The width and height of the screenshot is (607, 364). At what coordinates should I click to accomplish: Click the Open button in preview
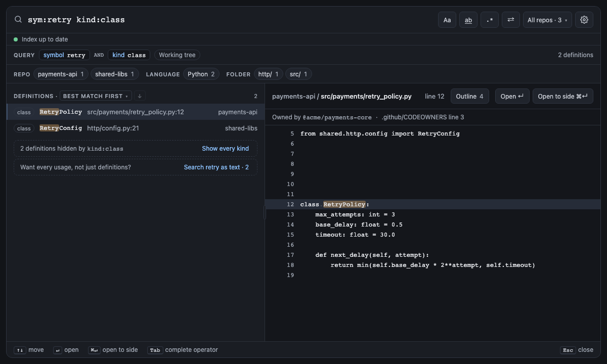pyautogui.click(x=512, y=97)
